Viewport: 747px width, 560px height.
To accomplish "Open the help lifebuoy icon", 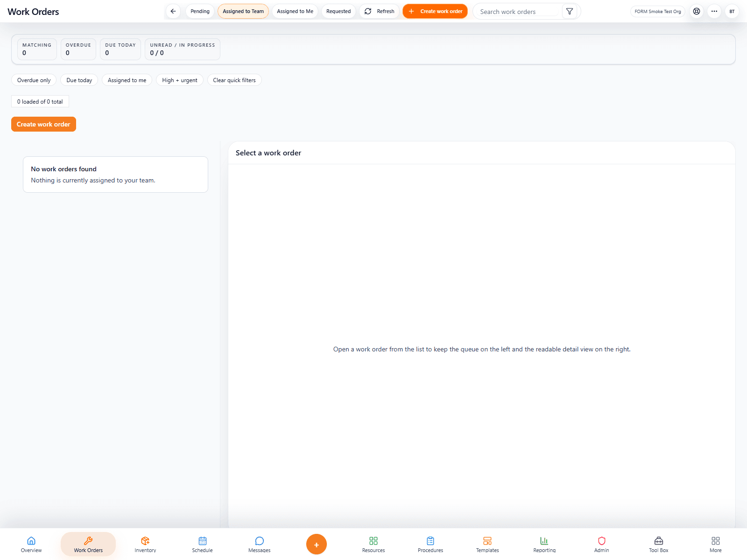I will click(x=697, y=11).
